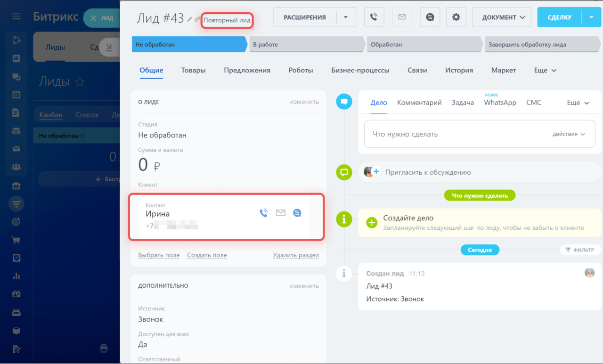Call contact Ирина via phone icon

(264, 213)
